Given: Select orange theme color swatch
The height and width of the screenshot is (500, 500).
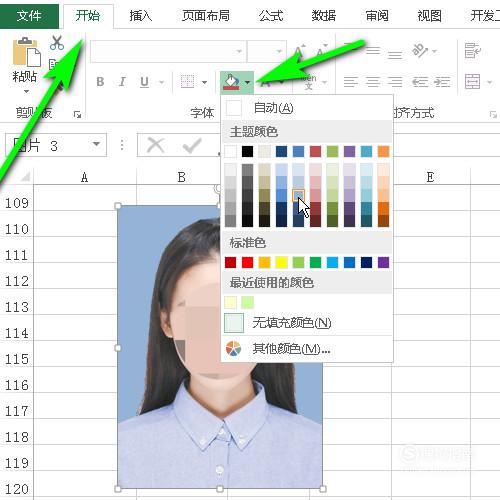Looking at the screenshot, I should 383,151.
